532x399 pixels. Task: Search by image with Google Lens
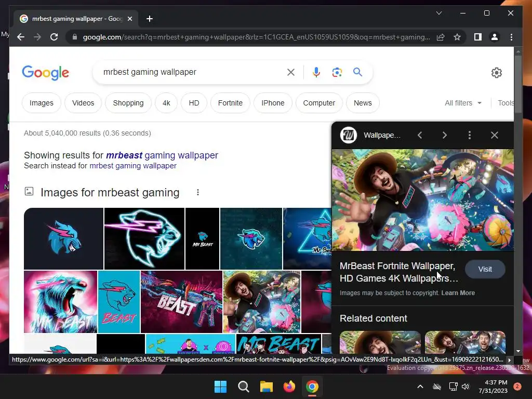(337, 72)
